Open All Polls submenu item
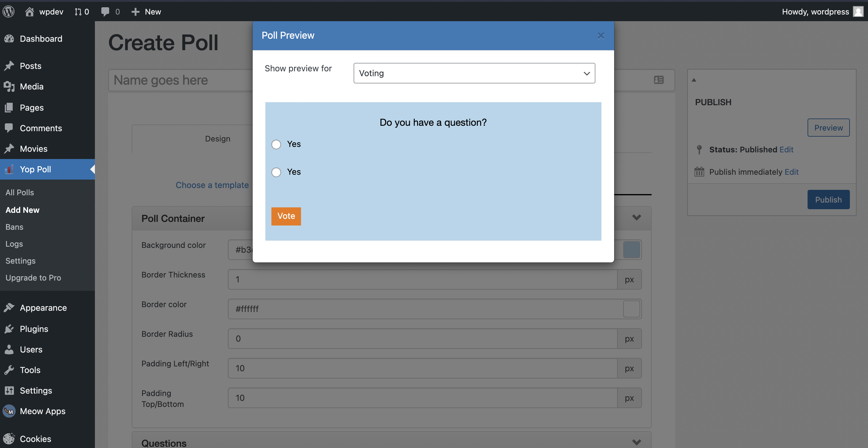 point(20,192)
